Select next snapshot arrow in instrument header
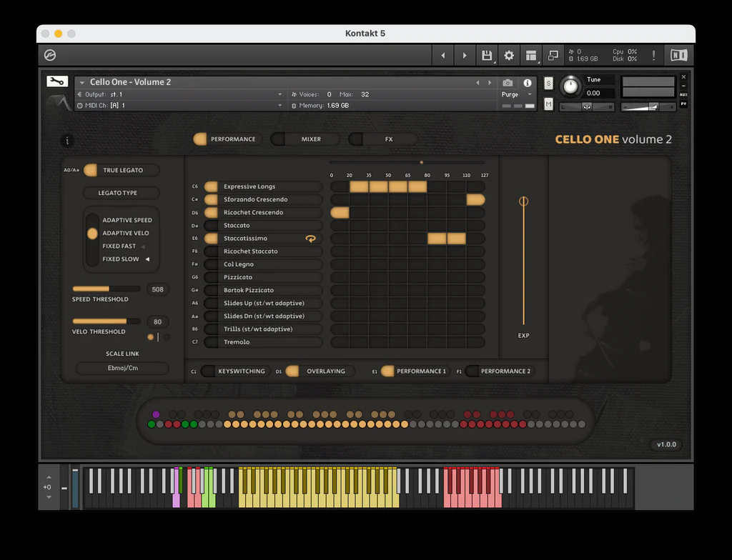 tap(490, 83)
